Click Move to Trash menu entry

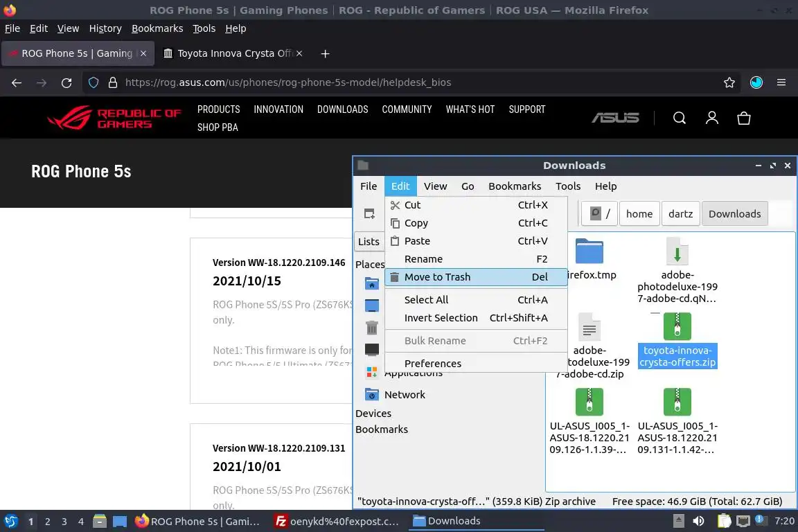tap(476, 277)
